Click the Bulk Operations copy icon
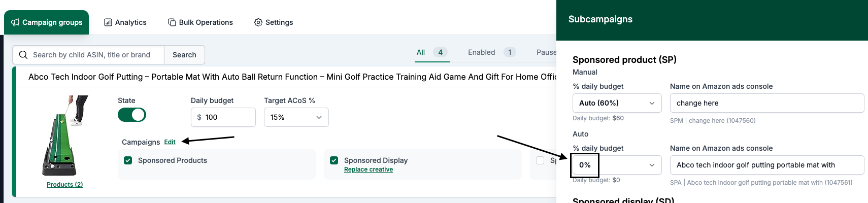 pyautogui.click(x=172, y=22)
